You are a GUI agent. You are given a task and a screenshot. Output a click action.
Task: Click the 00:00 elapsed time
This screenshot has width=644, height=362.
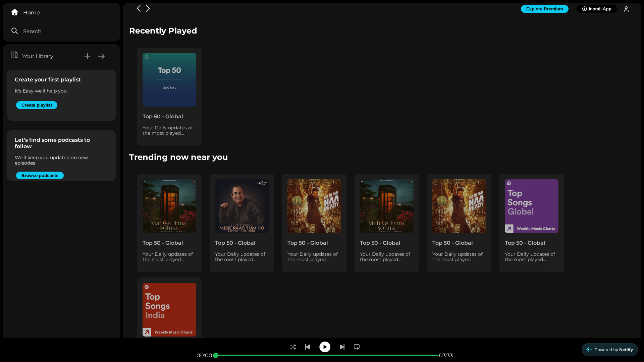[204, 355]
